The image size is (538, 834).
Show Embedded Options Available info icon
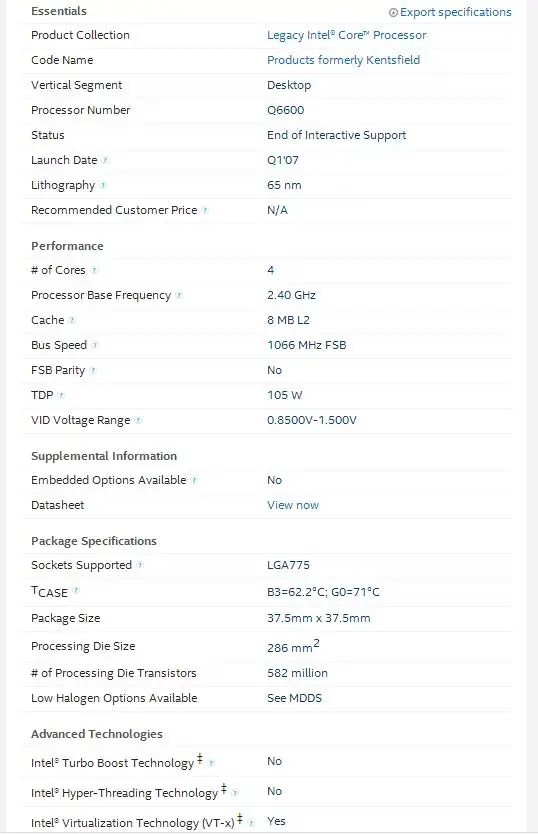click(x=194, y=480)
